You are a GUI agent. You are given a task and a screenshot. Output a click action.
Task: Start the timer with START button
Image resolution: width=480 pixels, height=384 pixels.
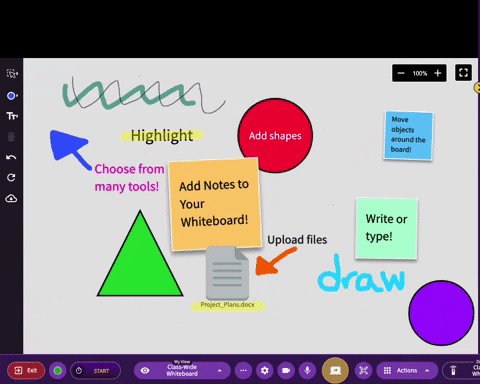click(x=96, y=371)
